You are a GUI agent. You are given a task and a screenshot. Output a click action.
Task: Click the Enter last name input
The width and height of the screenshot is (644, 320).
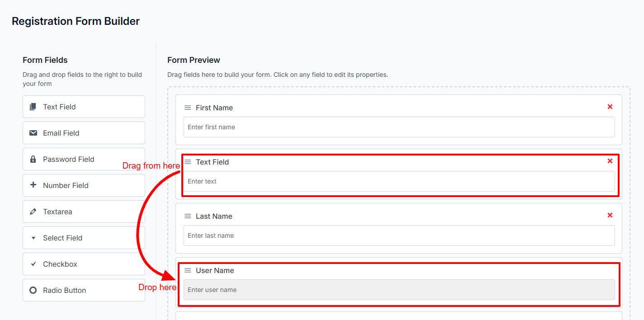pos(399,235)
